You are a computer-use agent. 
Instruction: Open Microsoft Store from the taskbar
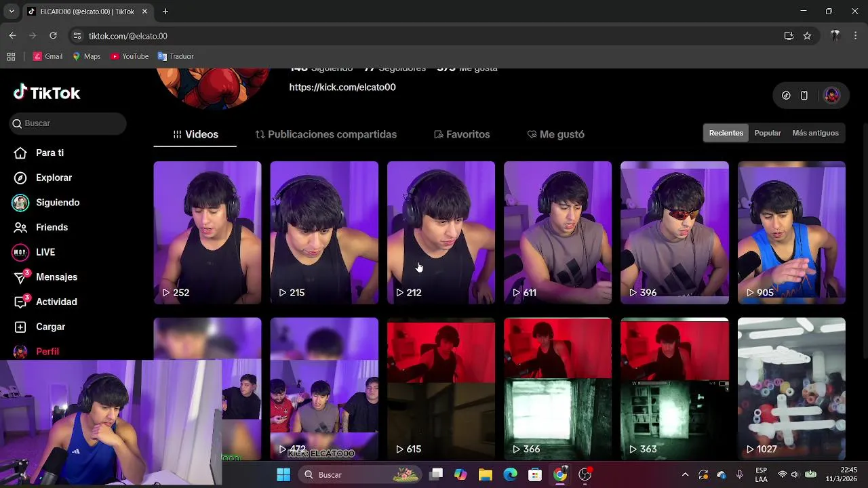[535, 474]
